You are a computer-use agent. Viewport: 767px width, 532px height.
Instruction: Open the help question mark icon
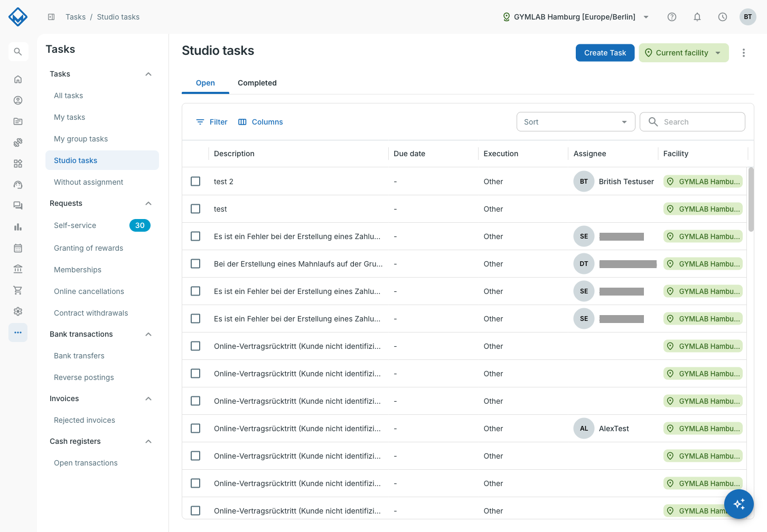[672, 17]
